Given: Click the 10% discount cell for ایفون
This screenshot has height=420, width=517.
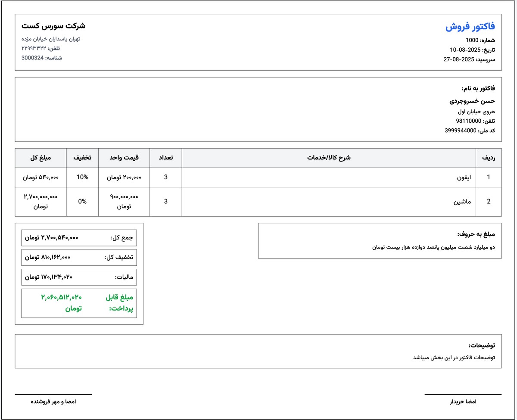Looking at the screenshot, I should point(82,177).
